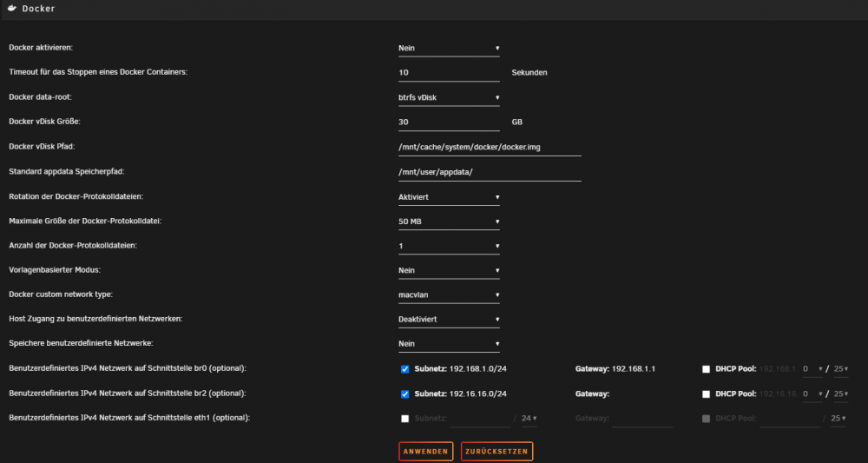
Task: Click the Docker header title text
Action: (x=38, y=9)
